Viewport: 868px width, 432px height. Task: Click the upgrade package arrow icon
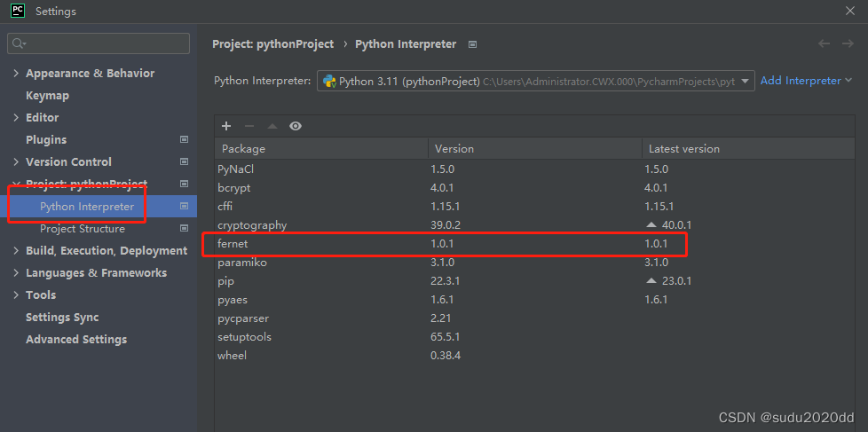click(x=272, y=126)
